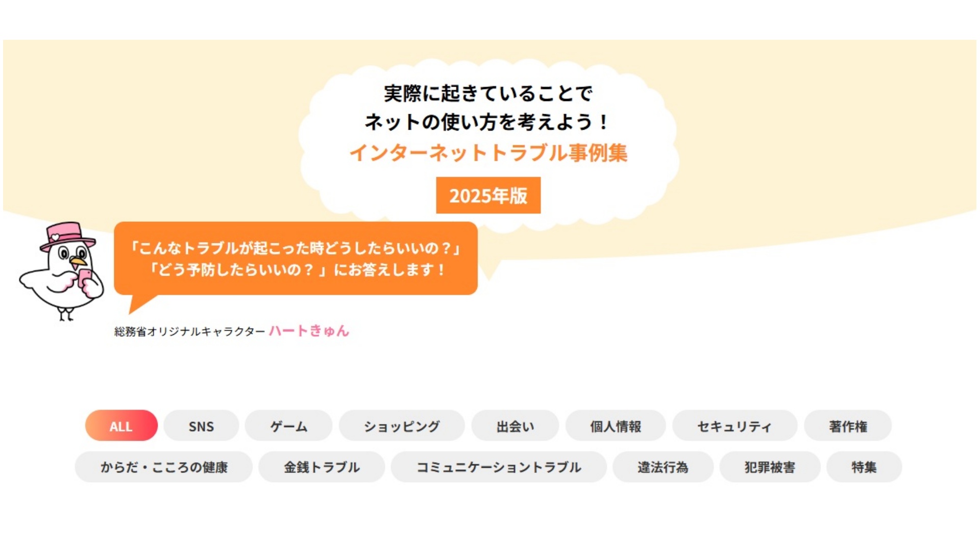Filter cases by 金銭トラブル
Image resolution: width=980 pixels, height=551 pixels.
322,467
